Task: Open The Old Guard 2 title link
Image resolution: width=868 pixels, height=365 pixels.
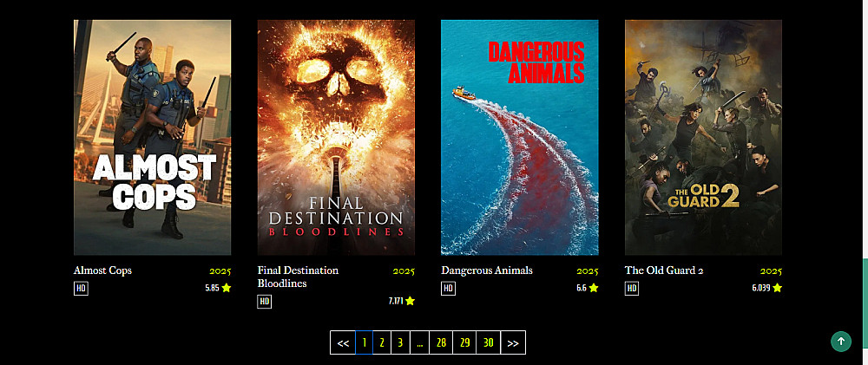Action: click(664, 270)
